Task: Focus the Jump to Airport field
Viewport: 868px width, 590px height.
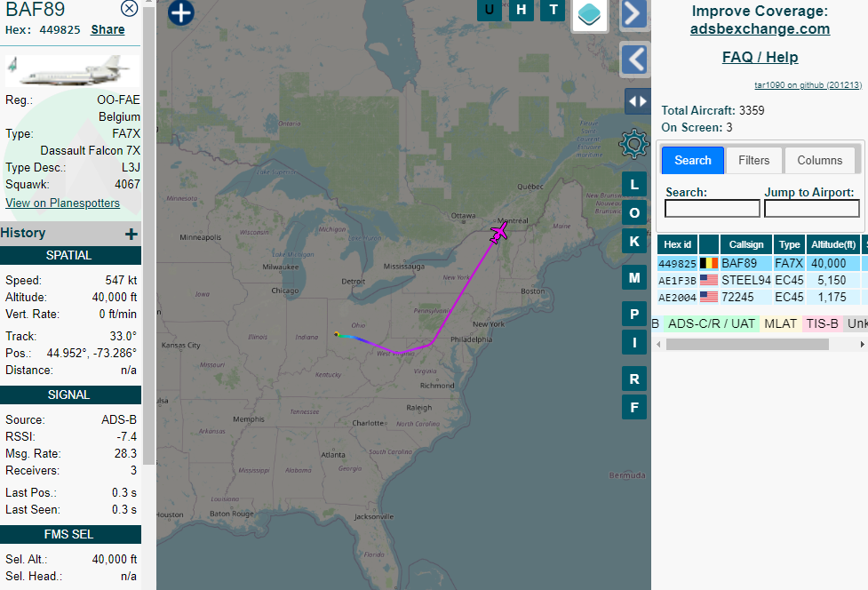Action: pos(812,209)
